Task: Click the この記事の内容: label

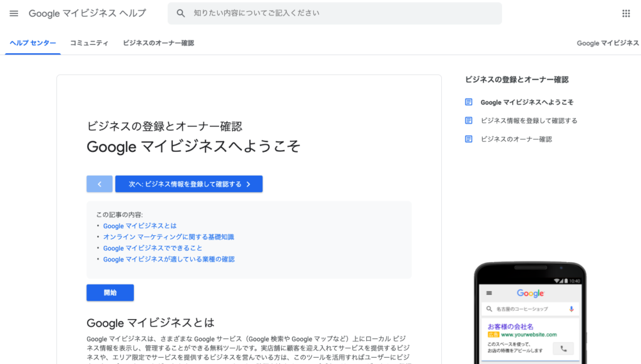Action: pos(120,215)
